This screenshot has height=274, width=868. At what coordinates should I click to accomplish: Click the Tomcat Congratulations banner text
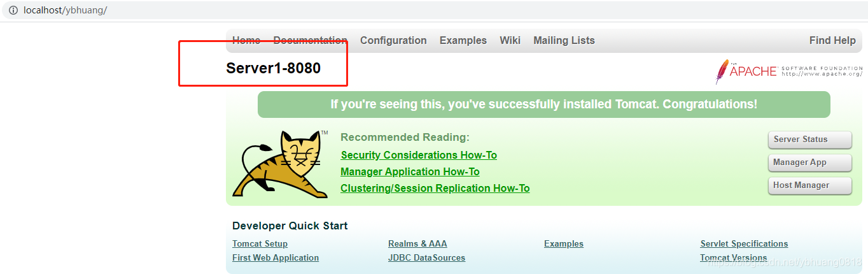pyautogui.click(x=544, y=104)
